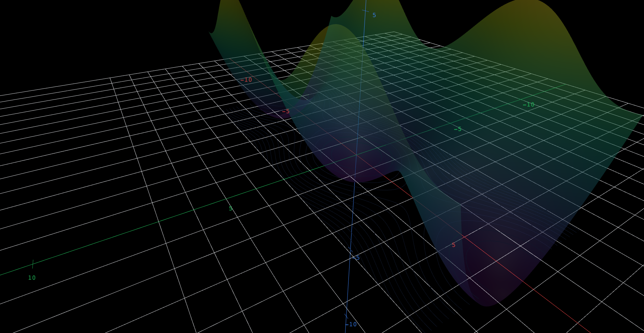Viewport: 644px width, 333px height.
Task: Click the red axis label 5
Action: point(453,245)
